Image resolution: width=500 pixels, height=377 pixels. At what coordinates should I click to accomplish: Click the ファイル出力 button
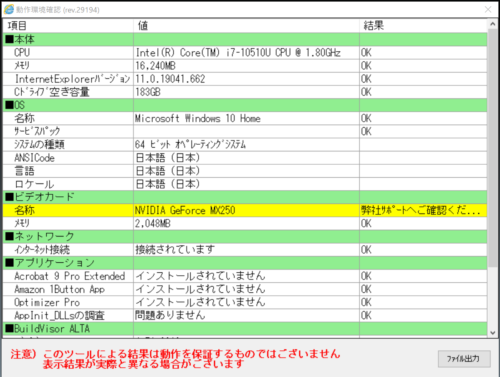pos(464,359)
